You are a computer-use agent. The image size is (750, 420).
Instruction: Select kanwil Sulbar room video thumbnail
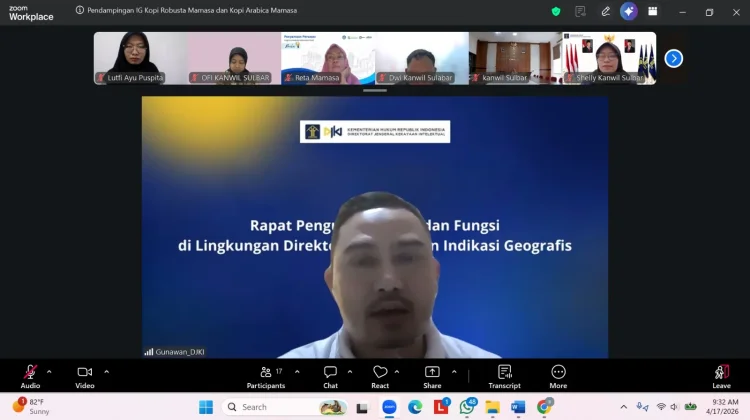tap(516, 58)
